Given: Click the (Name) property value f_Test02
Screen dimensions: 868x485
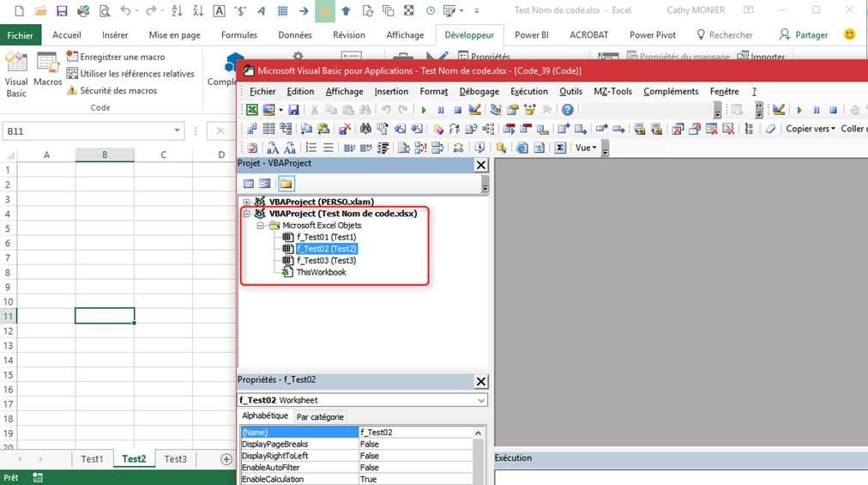Looking at the screenshot, I should [416, 433].
